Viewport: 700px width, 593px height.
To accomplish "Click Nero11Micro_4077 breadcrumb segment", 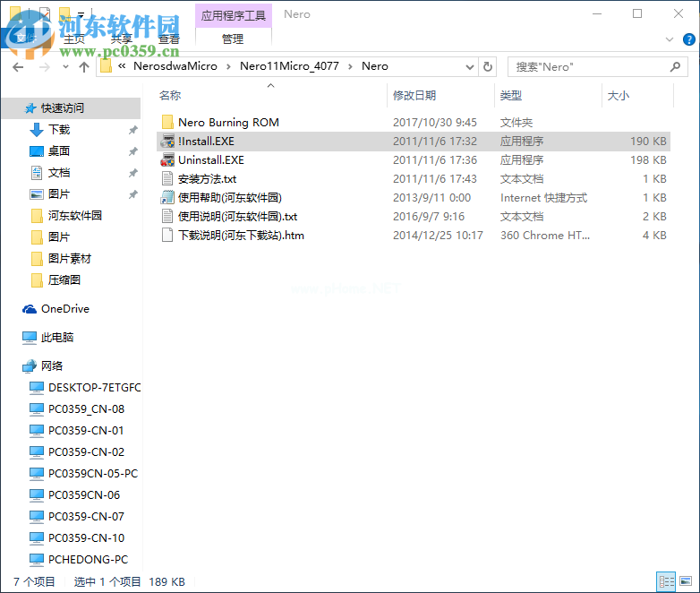I will (289, 66).
